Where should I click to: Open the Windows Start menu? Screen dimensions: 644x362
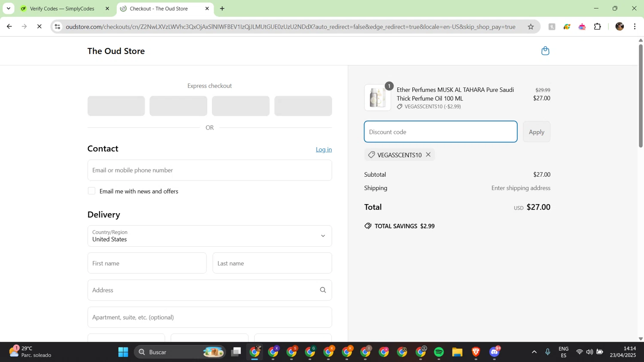(123, 352)
